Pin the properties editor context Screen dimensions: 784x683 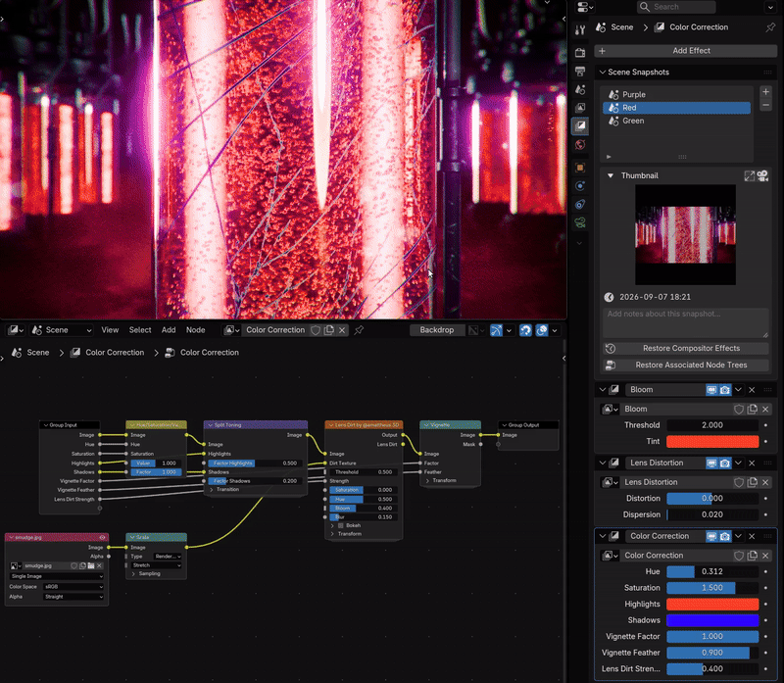770,27
